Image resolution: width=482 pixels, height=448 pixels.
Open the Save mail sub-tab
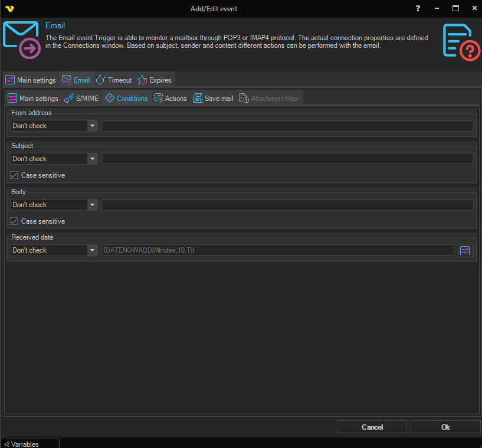[x=213, y=99]
